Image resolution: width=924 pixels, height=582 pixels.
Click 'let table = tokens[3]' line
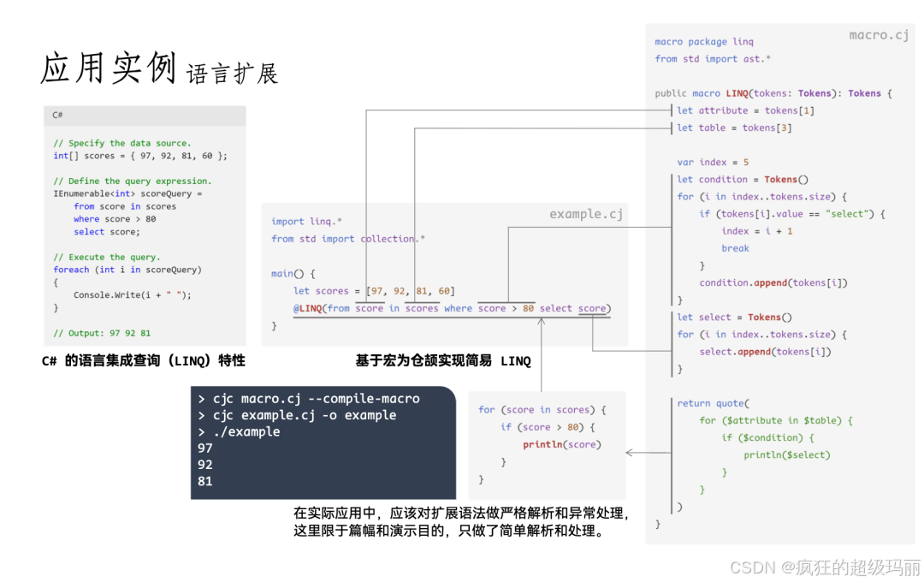[x=734, y=128]
